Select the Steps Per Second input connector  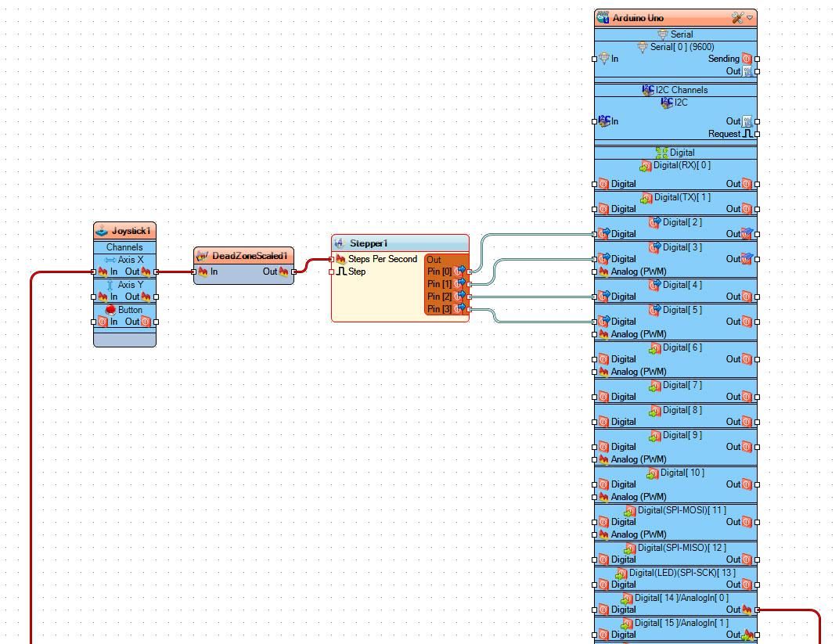(x=333, y=259)
